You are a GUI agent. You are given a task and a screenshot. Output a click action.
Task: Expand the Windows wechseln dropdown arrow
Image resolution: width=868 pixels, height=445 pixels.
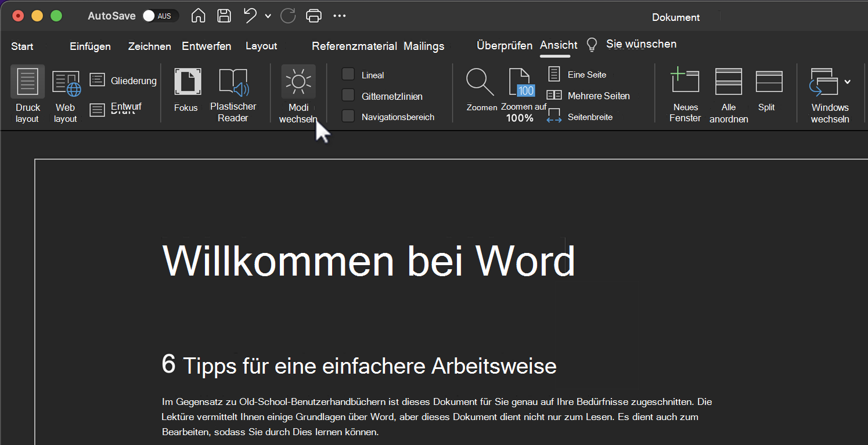pos(848,82)
